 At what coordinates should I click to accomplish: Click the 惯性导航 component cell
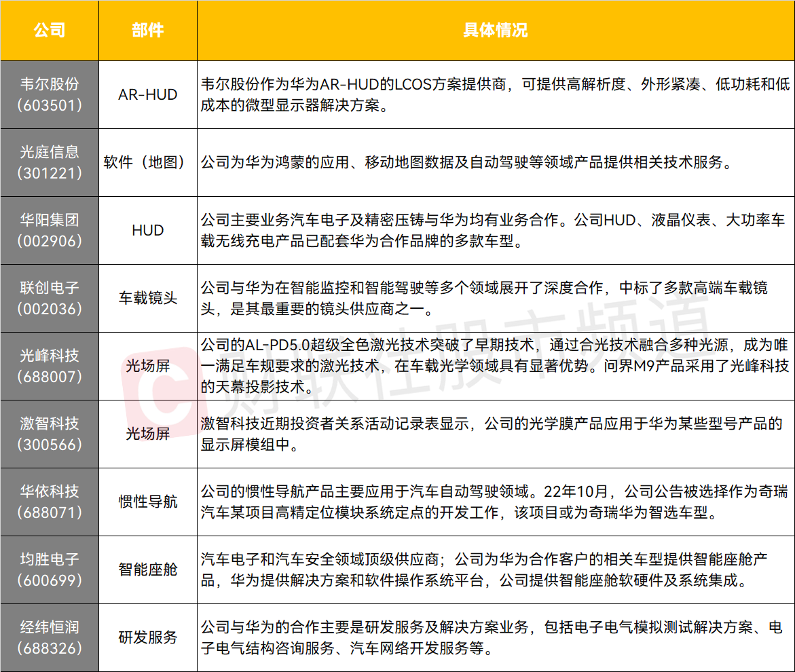[148, 502]
